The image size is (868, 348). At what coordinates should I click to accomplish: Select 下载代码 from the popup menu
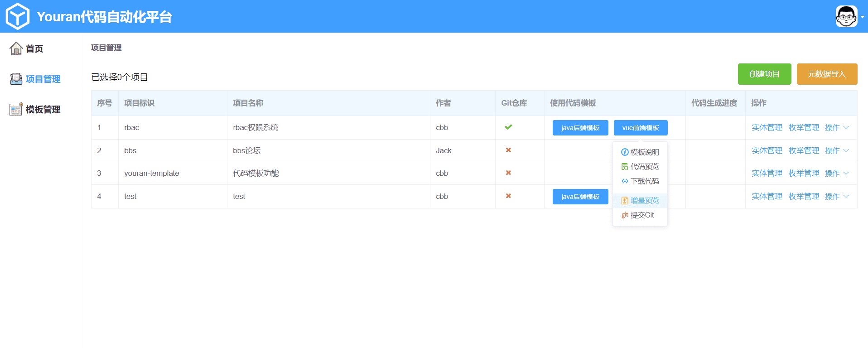(x=640, y=181)
